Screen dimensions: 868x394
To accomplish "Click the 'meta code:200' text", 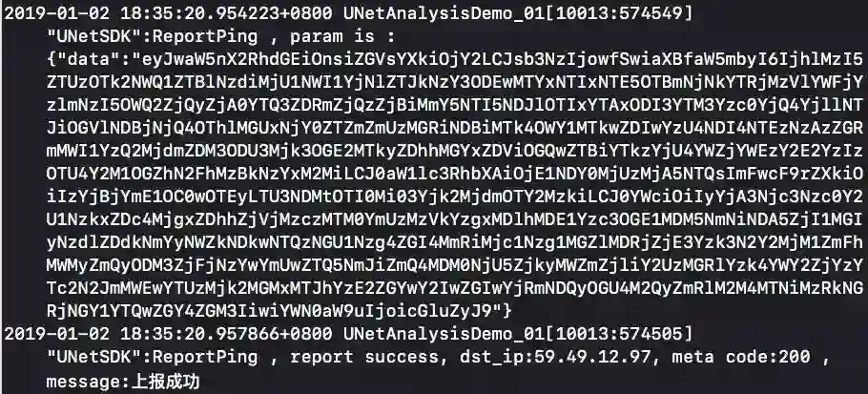I will tap(741, 357).
